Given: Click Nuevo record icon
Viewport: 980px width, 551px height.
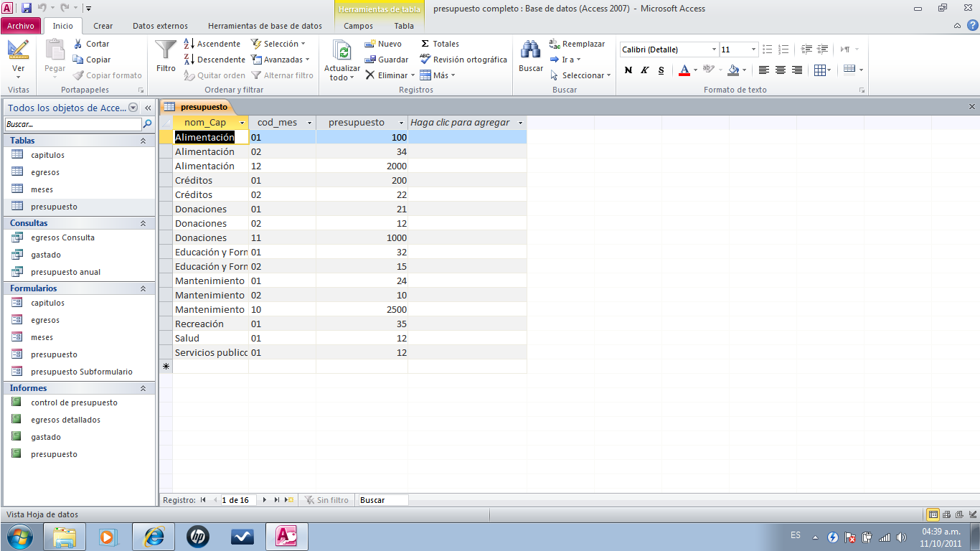Looking at the screenshot, I should tap(370, 44).
